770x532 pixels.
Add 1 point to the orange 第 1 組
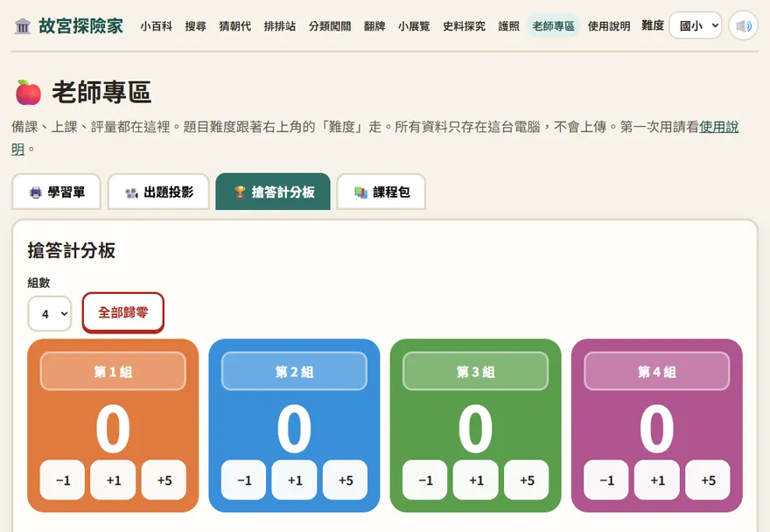click(113, 479)
